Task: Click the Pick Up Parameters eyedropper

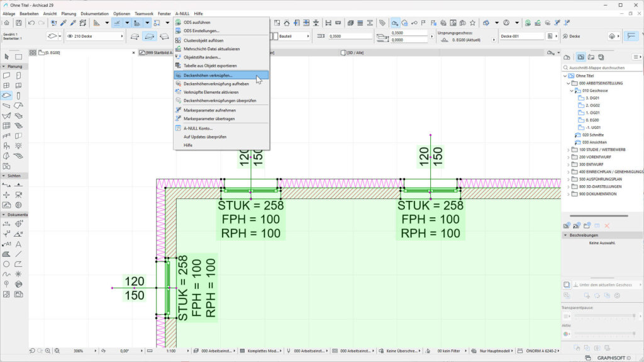Action: click(x=64, y=23)
